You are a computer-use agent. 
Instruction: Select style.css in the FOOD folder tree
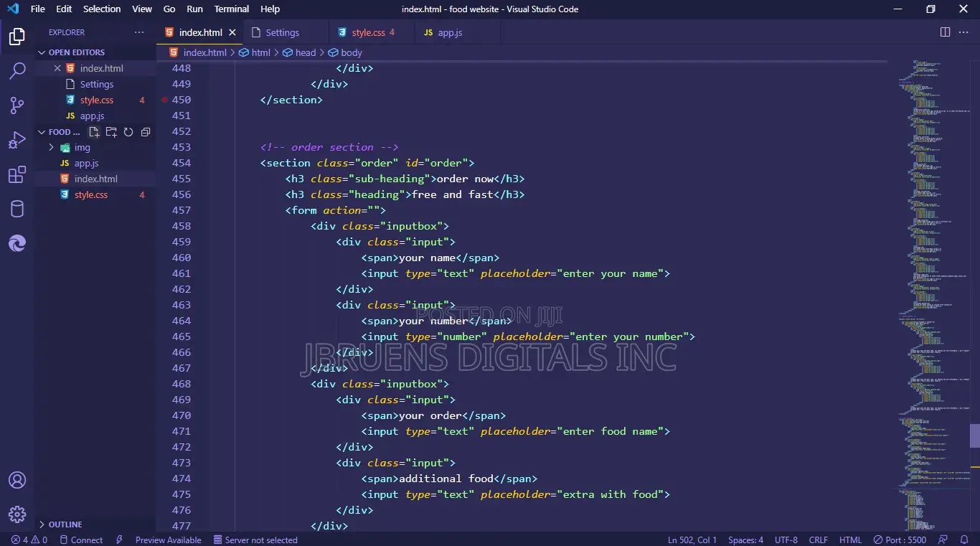[95, 194]
